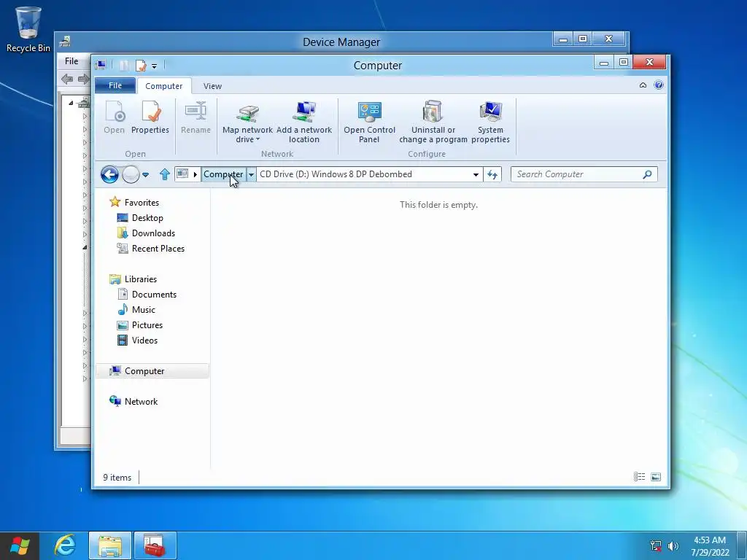Open the Videos library
Screen dimensions: 747x560
[144, 340]
